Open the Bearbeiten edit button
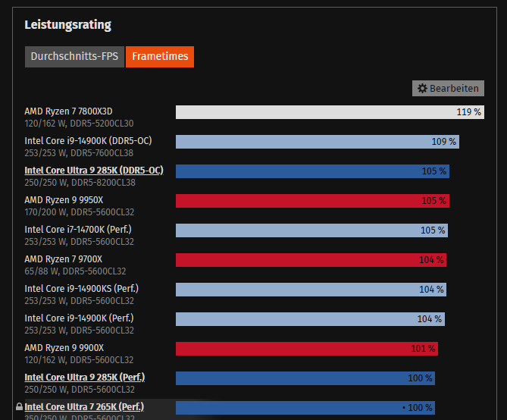The width and height of the screenshot is (507, 420). (448, 89)
